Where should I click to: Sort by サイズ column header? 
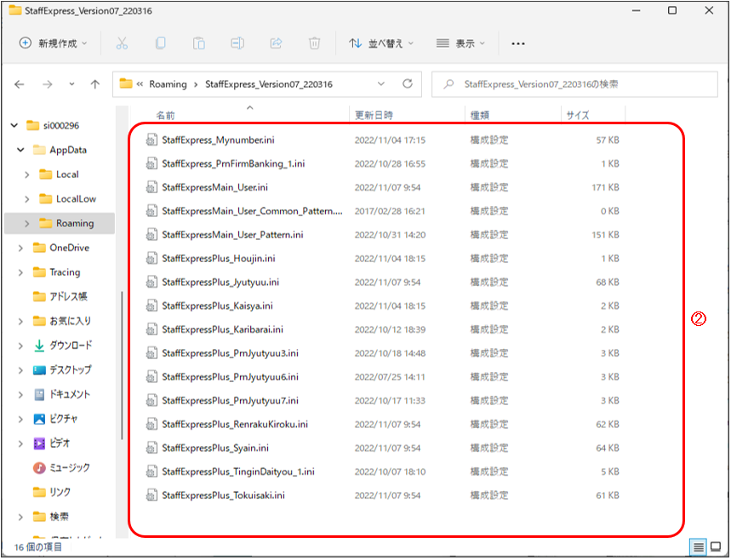(578, 115)
